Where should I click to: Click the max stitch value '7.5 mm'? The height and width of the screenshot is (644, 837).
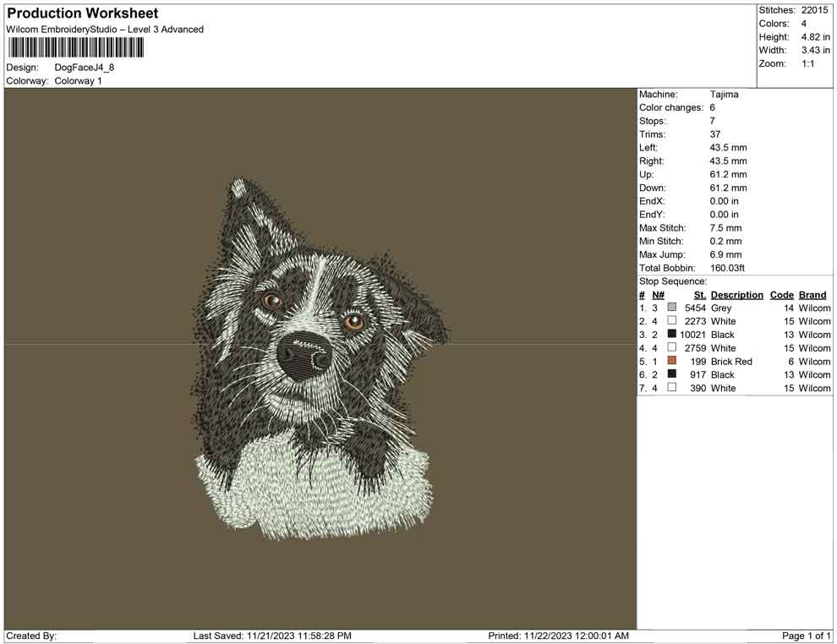point(725,228)
